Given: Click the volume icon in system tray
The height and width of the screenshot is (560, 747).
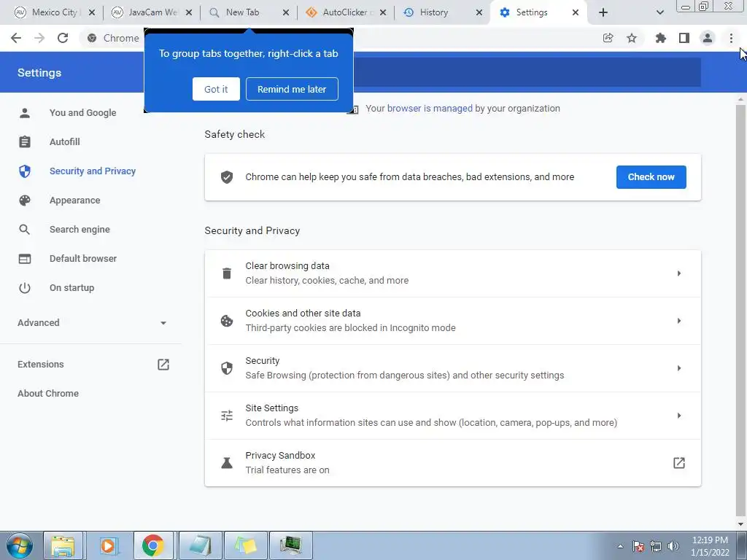Looking at the screenshot, I should [x=673, y=546].
